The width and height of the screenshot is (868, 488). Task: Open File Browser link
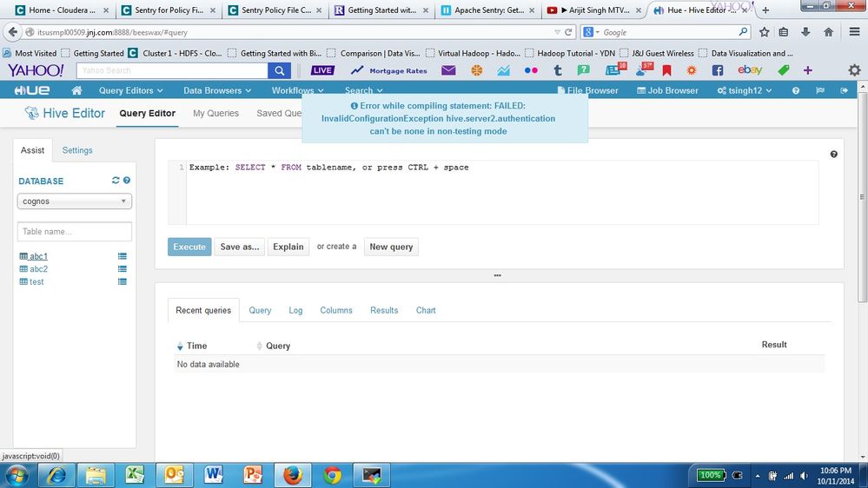[588, 90]
